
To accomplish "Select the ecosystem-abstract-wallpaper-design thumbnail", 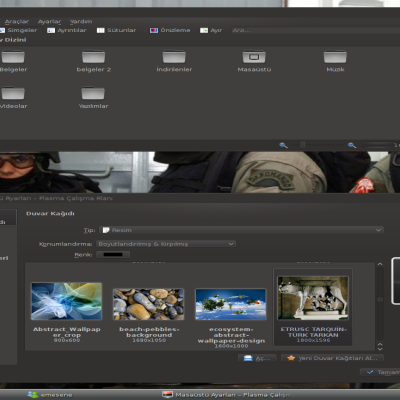I will 231,304.
